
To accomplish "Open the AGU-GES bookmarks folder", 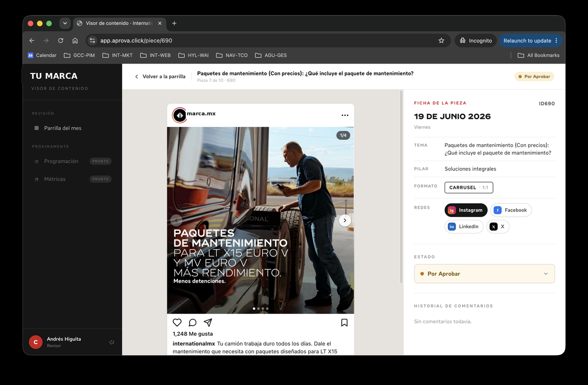I will point(271,56).
